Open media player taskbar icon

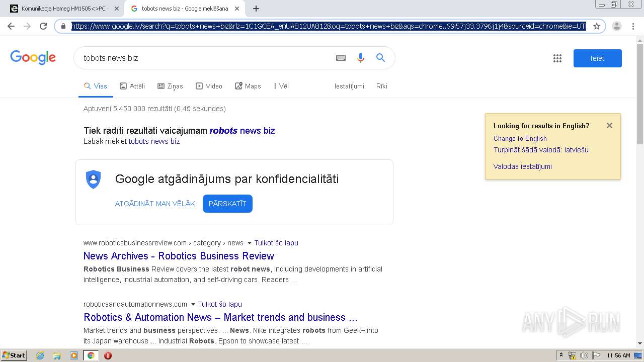(x=74, y=355)
